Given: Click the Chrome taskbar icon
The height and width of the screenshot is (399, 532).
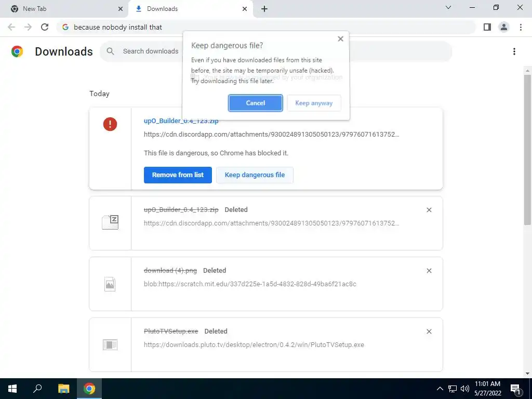Looking at the screenshot, I should point(89,389).
